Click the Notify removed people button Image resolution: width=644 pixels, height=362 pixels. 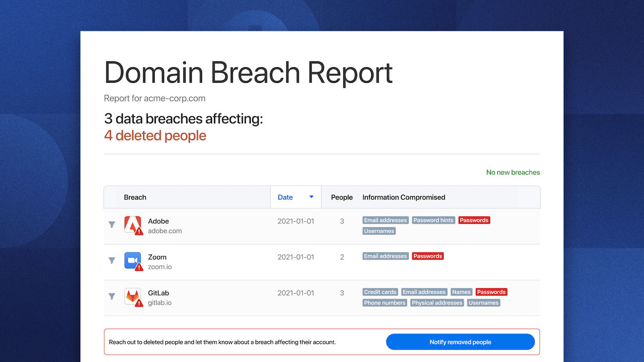(460, 342)
